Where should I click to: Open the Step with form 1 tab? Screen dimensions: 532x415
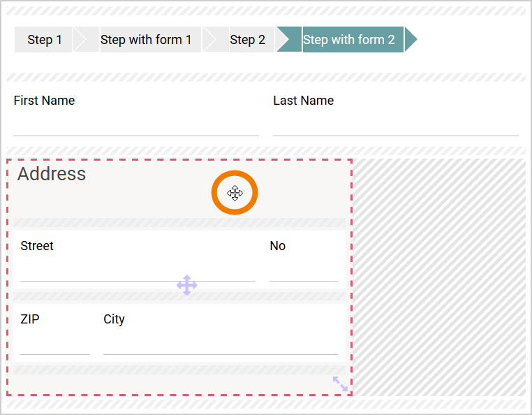[146, 40]
